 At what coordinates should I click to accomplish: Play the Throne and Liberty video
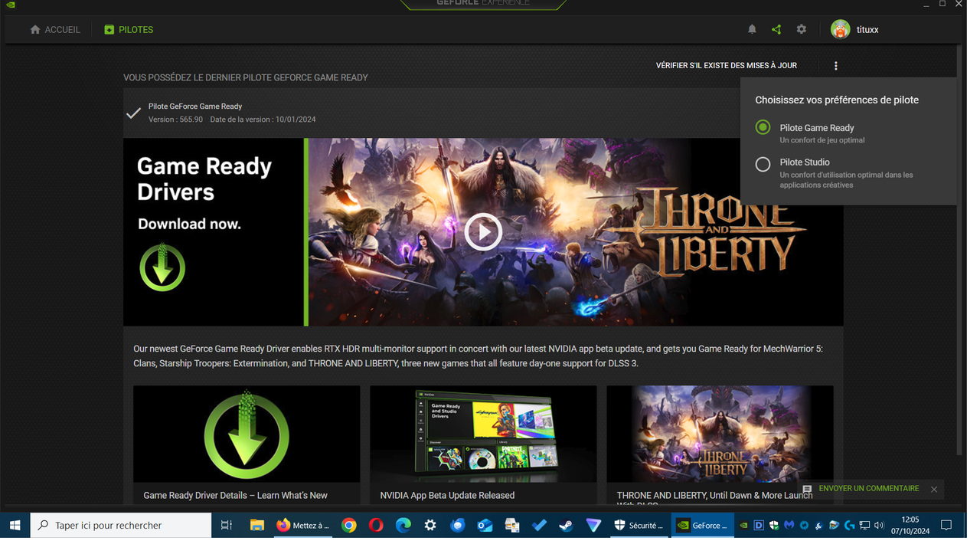coord(483,231)
